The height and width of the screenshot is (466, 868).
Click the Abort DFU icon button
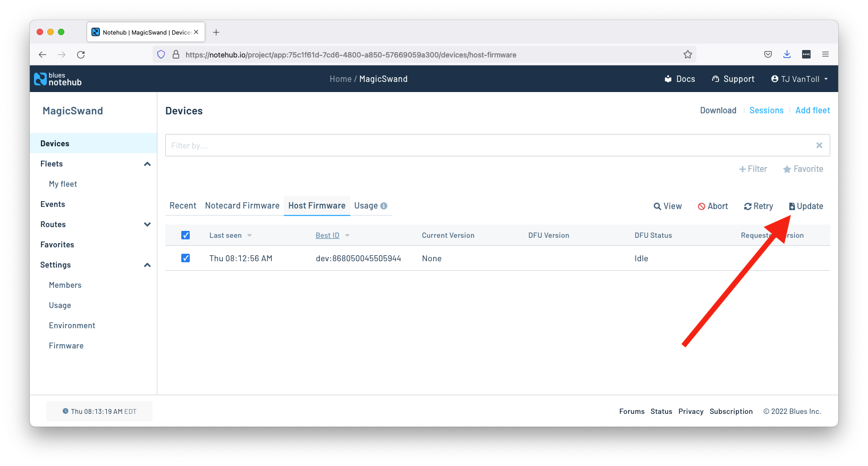[x=713, y=206]
